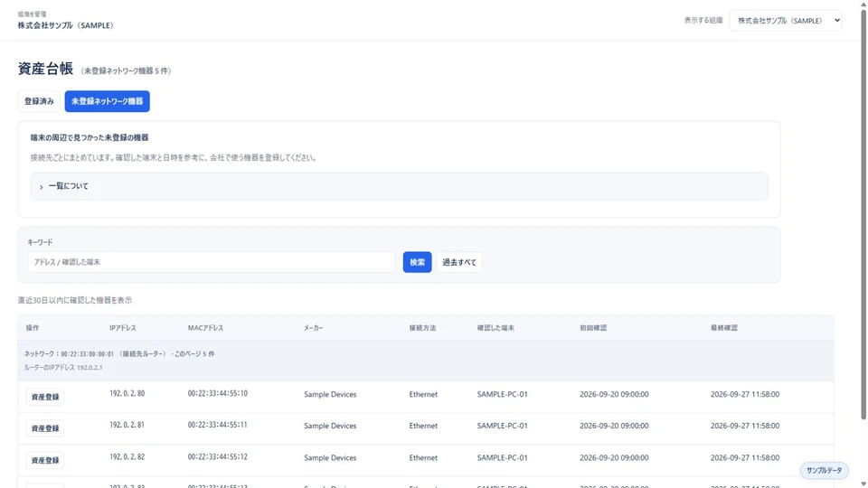Screen dimensions: 868x488
Task: Click the 初回確認 column header
Action: [x=593, y=328]
